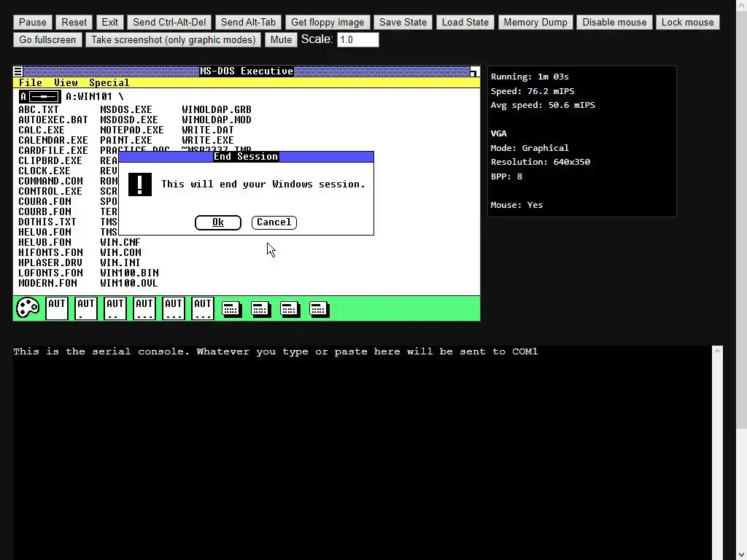Select HPLASER.DRV file

point(50,262)
